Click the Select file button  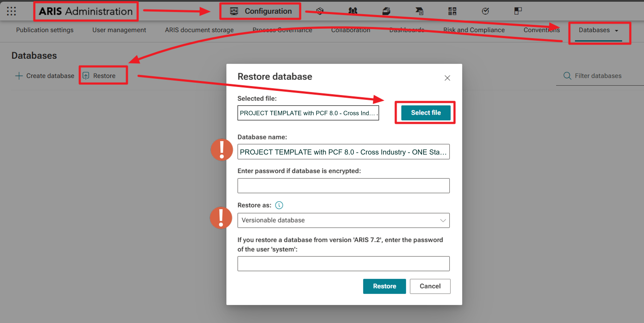425,113
